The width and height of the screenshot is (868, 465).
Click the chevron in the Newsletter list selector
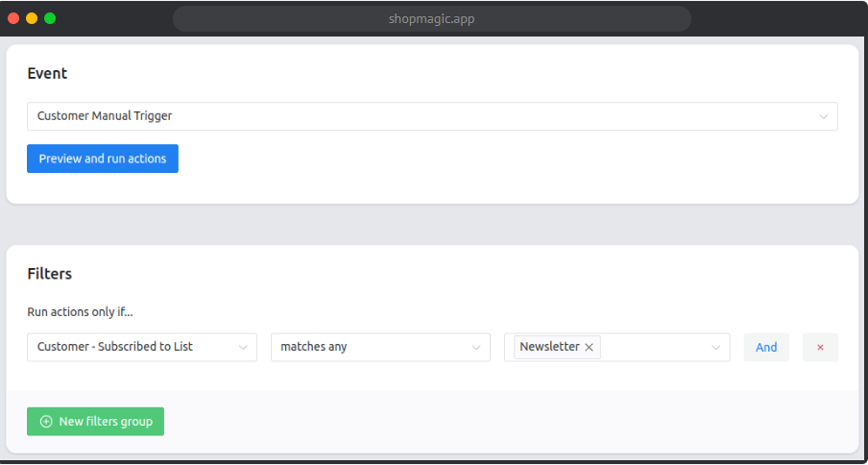point(715,348)
